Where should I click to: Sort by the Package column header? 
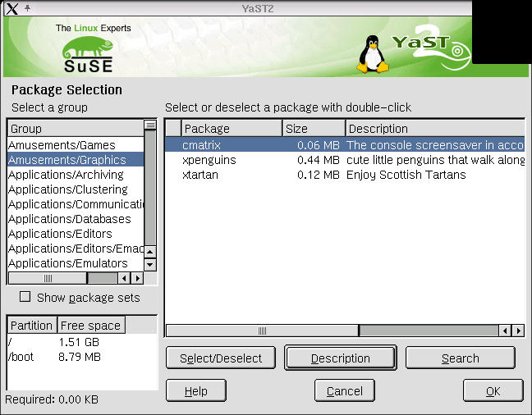(x=232, y=129)
